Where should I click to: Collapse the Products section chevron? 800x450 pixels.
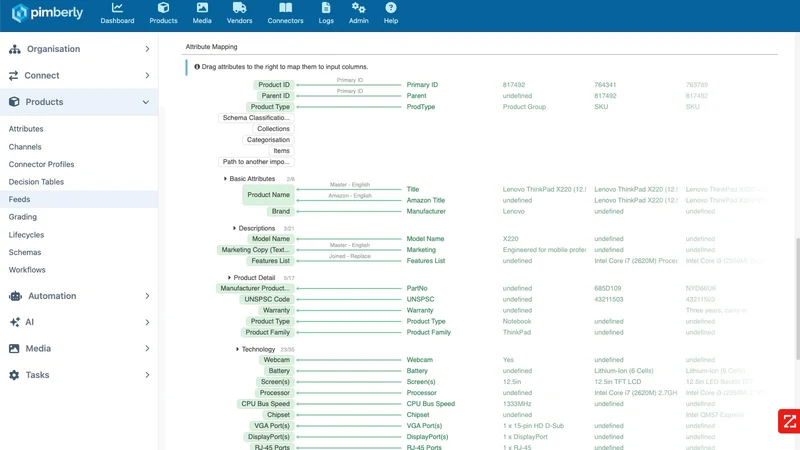[146, 102]
